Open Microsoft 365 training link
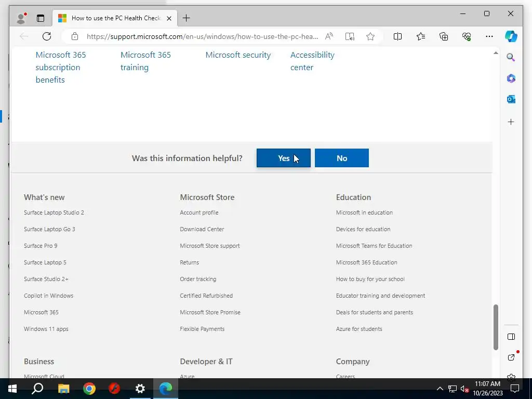The height and width of the screenshot is (399, 532). pyautogui.click(x=145, y=61)
